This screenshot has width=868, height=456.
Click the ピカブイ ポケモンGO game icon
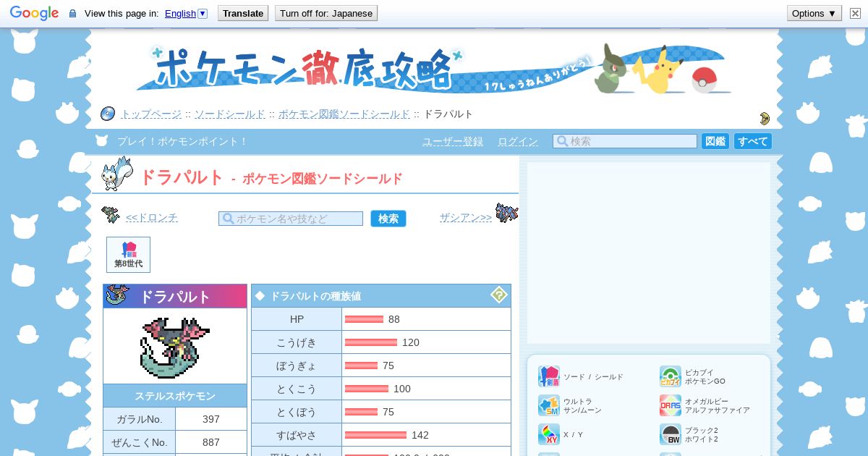(x=671, y=376)
